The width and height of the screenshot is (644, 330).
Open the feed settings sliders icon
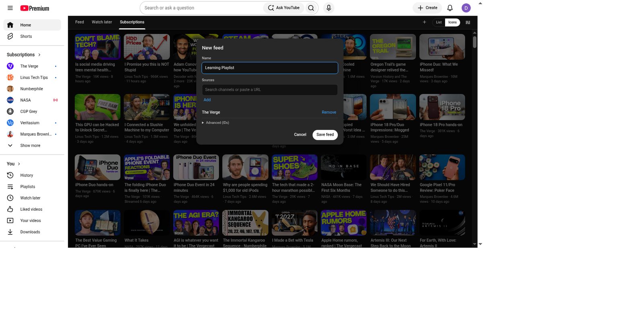[468, 22]
